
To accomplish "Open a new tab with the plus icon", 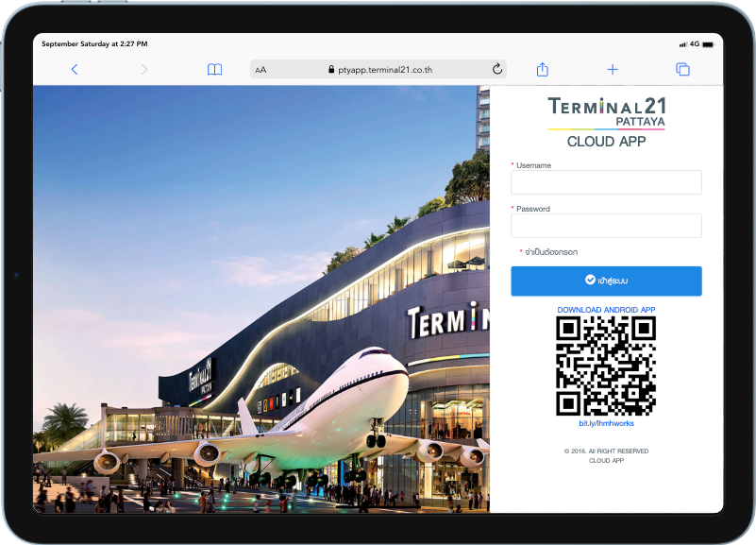I will coord(613,69).
